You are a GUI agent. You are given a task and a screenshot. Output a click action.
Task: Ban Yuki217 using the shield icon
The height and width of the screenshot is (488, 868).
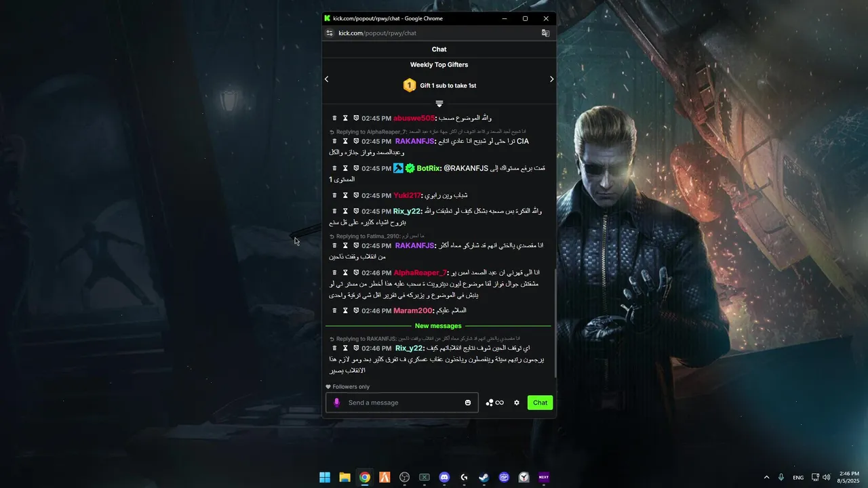point(356,195)
